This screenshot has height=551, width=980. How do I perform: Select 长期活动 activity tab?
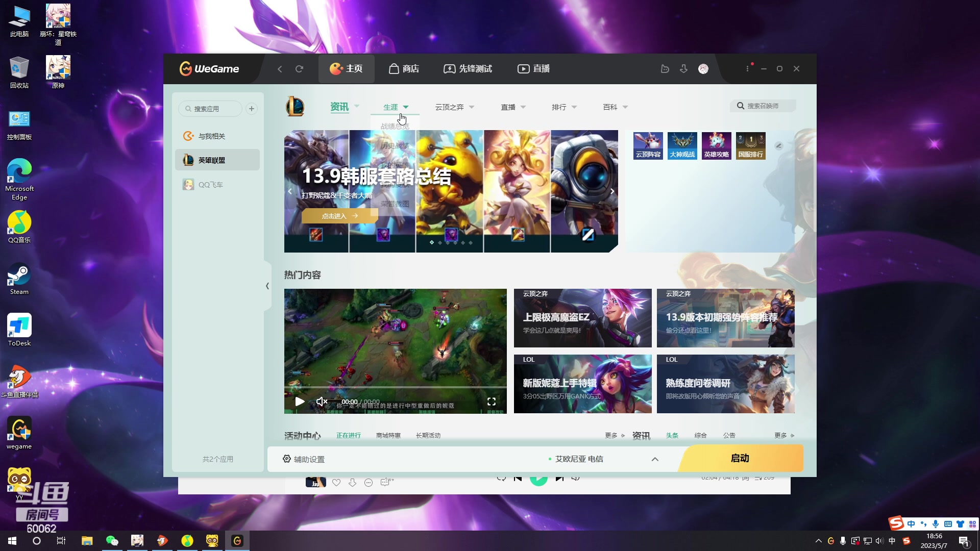(428, 436)
